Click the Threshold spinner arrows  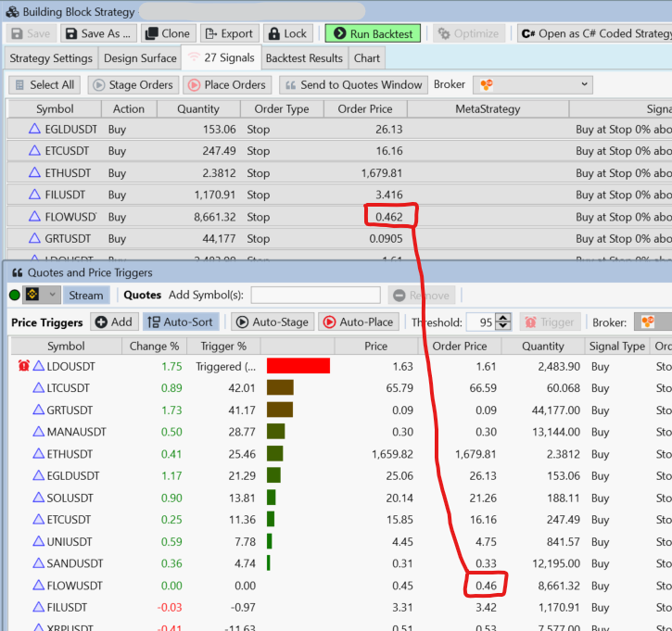(503, 322)
